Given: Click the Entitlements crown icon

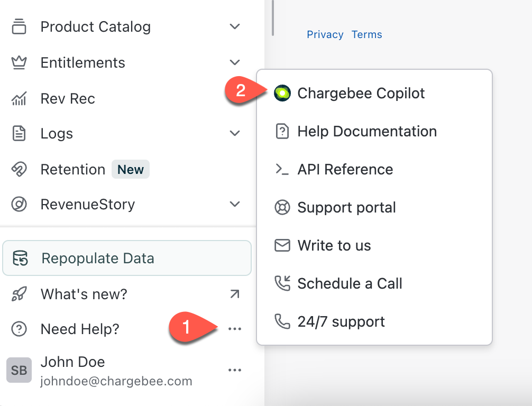Looking at the screenshot, I should point(19,62).
